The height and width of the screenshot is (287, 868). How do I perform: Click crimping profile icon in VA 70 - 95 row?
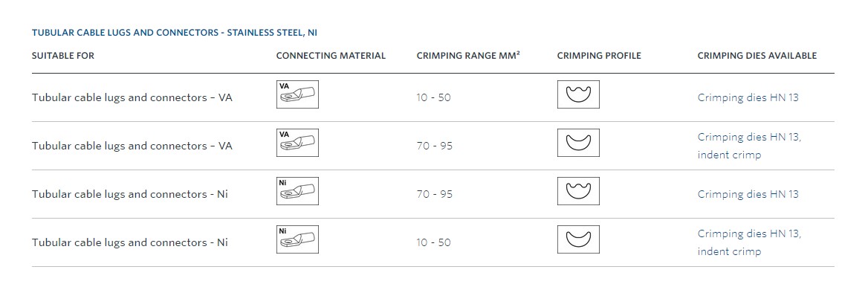pyautogui.click(x=578, y=143)
